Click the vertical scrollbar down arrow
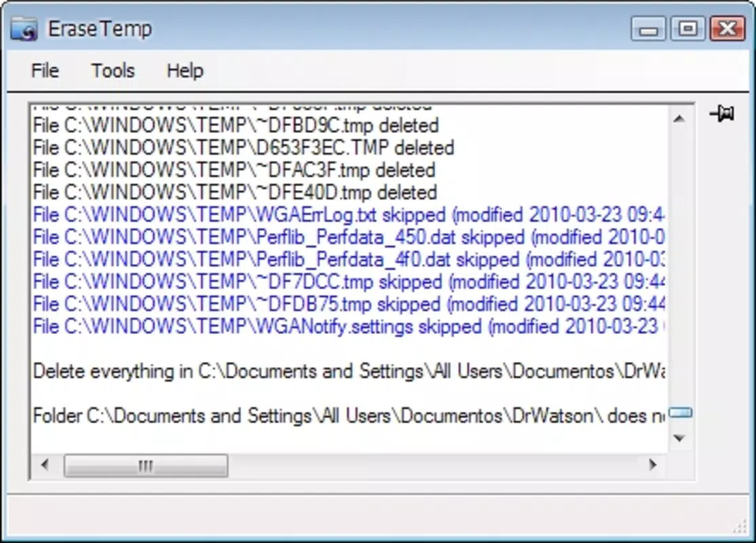Image resolution: width=756 pixels, height=543 pixels. coord(679,438)
